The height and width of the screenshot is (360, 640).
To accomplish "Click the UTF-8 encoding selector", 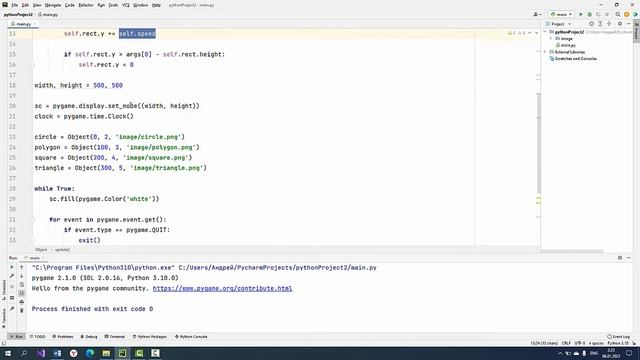I will tap(580, 343).
